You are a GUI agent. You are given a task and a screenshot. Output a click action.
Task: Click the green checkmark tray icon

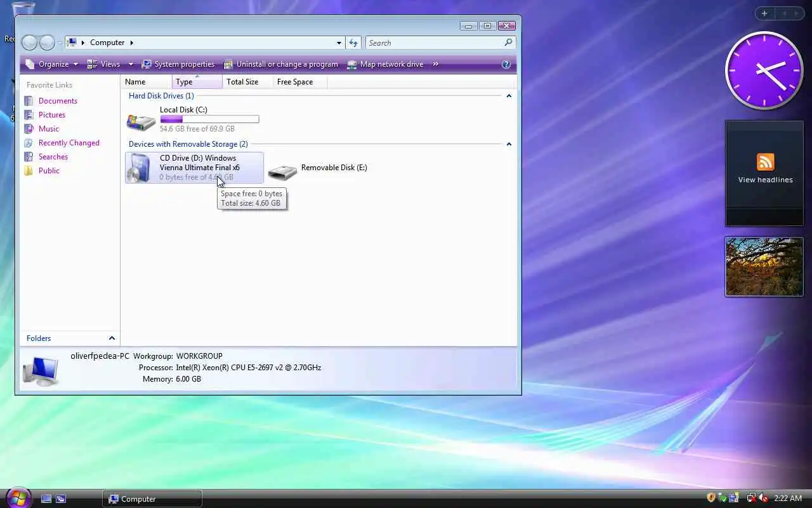tap(723, 498)
